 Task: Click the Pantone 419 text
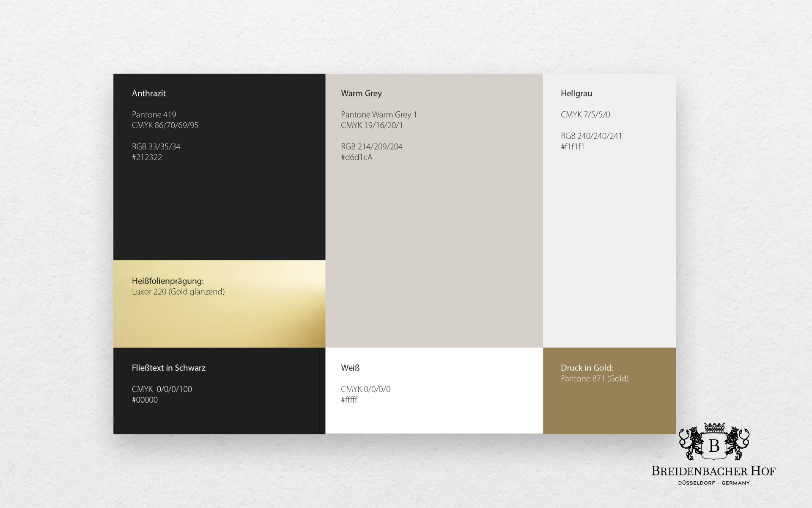(154, 115)
